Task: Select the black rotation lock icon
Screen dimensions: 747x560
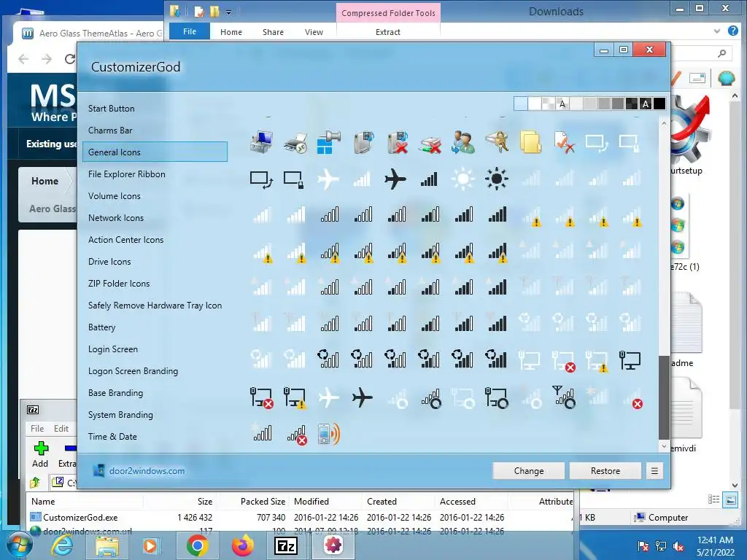Action: 294,179
